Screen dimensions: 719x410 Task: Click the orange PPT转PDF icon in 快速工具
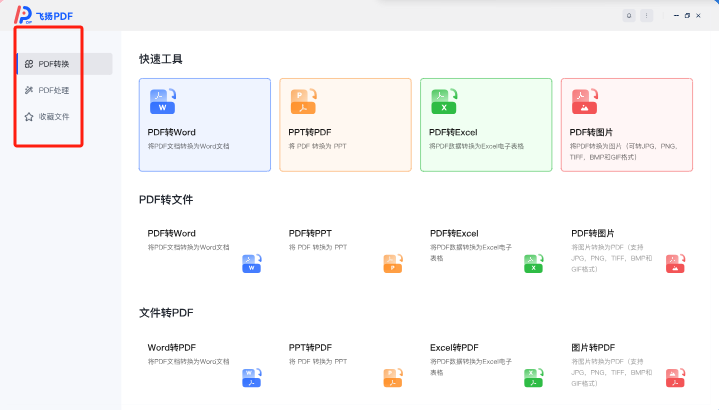tap(304, 102)
